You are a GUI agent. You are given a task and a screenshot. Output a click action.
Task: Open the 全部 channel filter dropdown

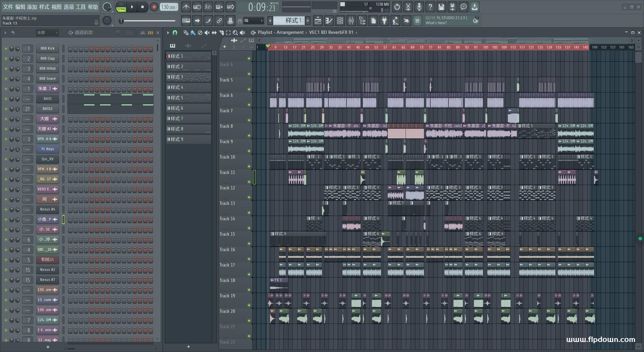tap(47, 33)
